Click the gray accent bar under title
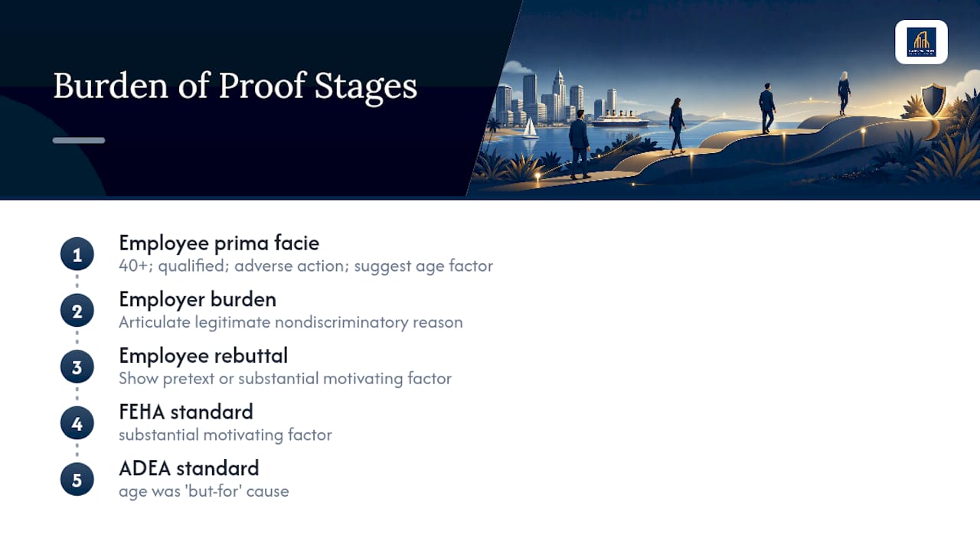 click(79, 141)
